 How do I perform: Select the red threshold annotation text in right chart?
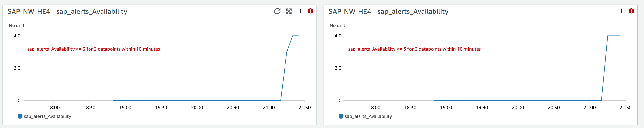[x=414, y=49]
